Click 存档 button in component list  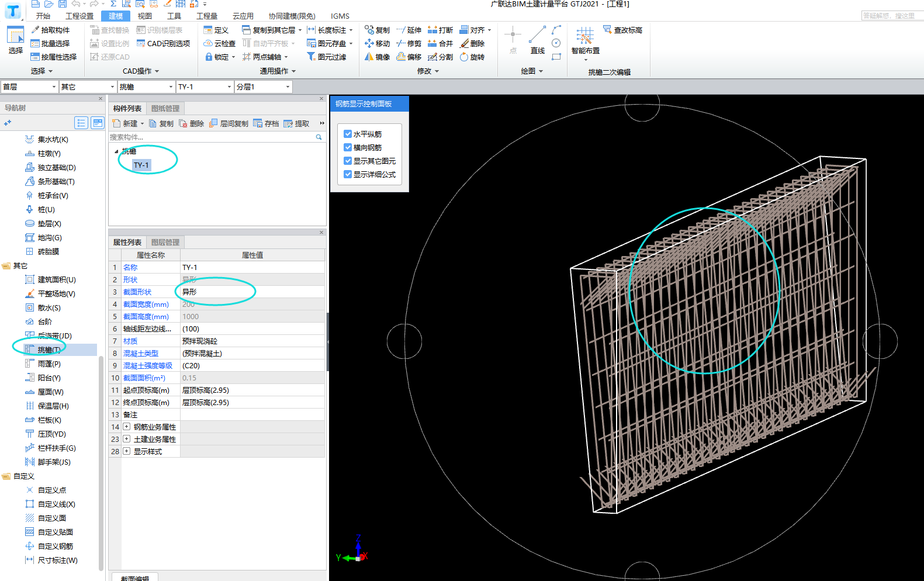pos(266,123)
